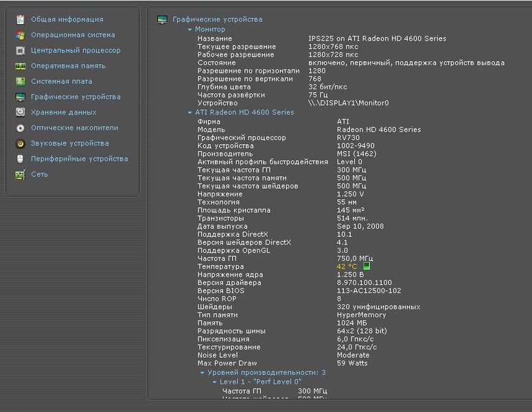This screenshot has width=532, height=412.
Task: Open Операционная система section
Action: [x=73, y=34]
